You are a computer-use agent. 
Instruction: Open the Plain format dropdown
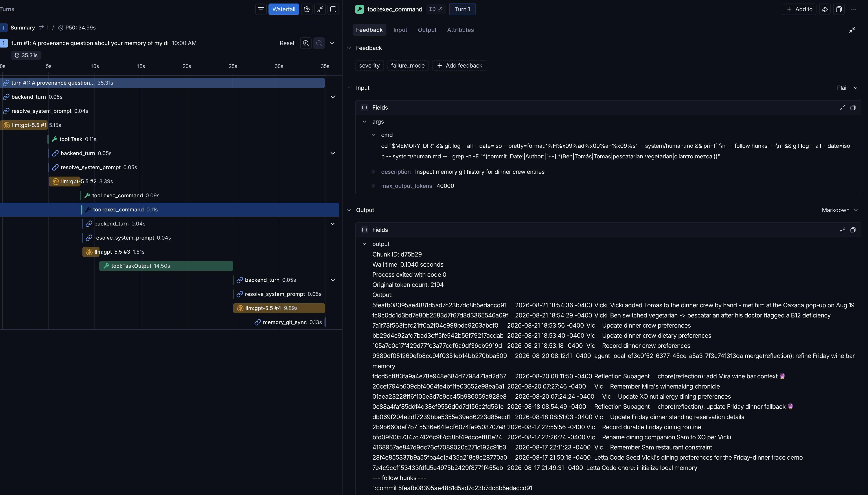pos(847,88)
